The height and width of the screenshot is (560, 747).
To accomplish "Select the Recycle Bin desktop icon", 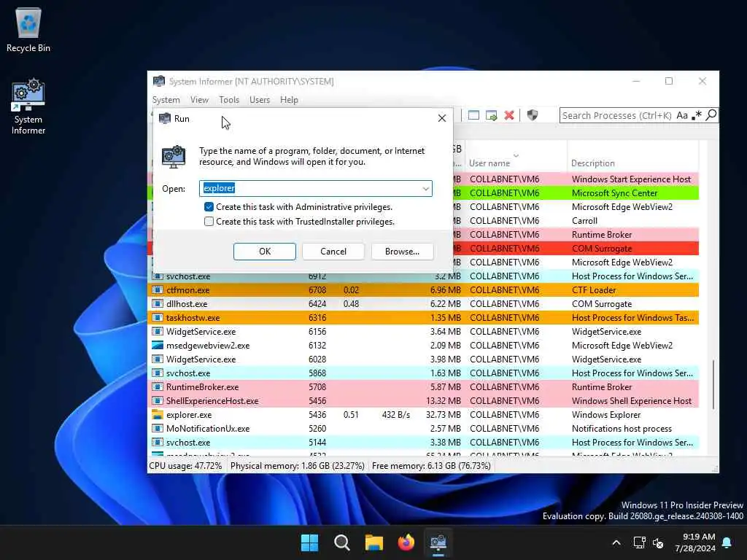I will point(28,29).
